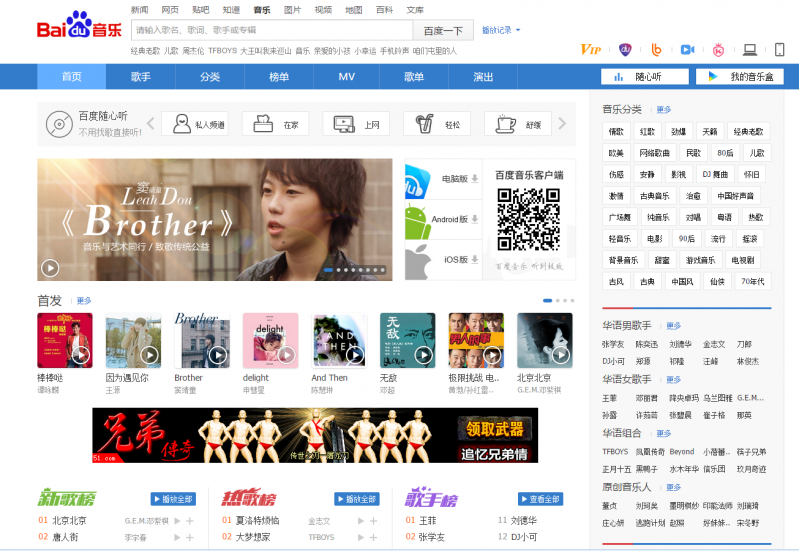Open the 兄弟传奇 advertisement banner
Screen dimensions: 799x551
coord(315,435)
